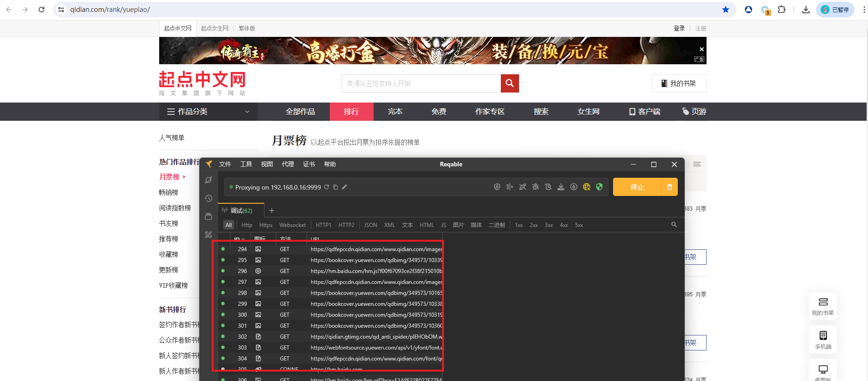Open the 阅读指数榜 ranking link
Viewport: 868px width, 381px height.
point(175,208)
